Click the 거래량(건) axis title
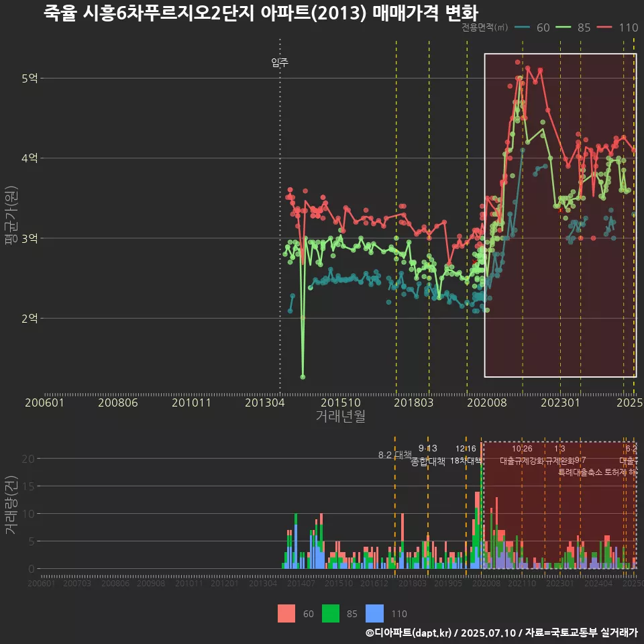 [x=11, y=504]
